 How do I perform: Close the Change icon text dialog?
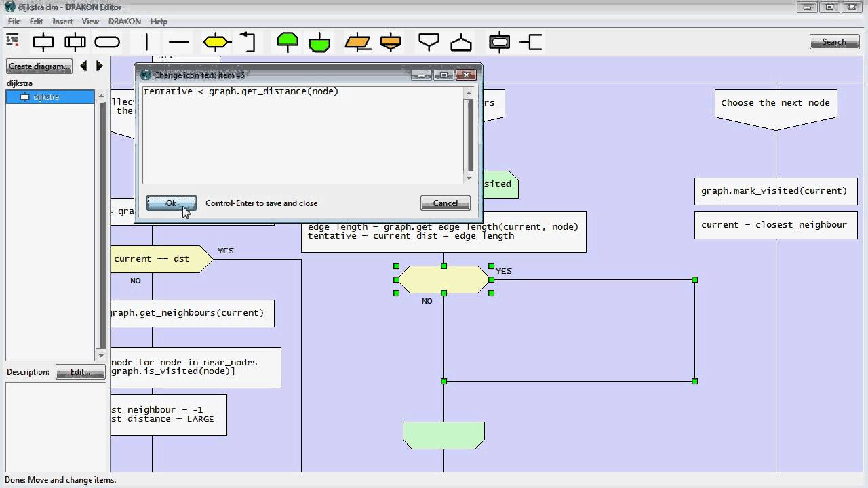point(466,75)
